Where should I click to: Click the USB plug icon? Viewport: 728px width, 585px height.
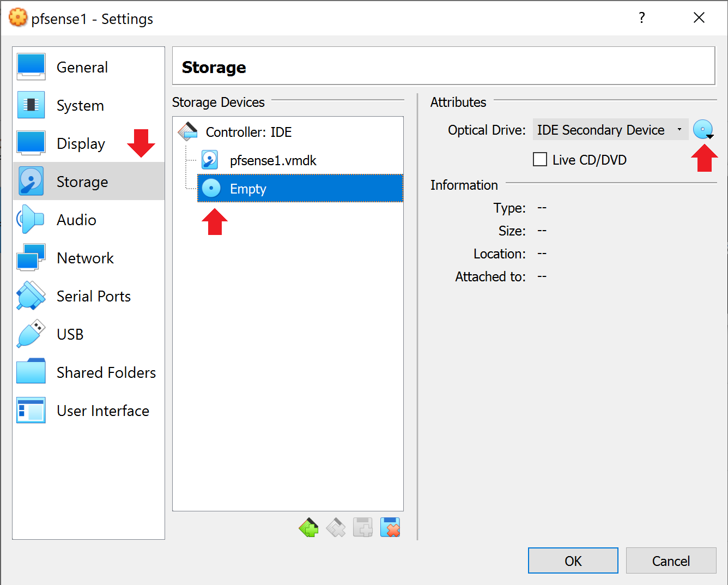[31, 334]
